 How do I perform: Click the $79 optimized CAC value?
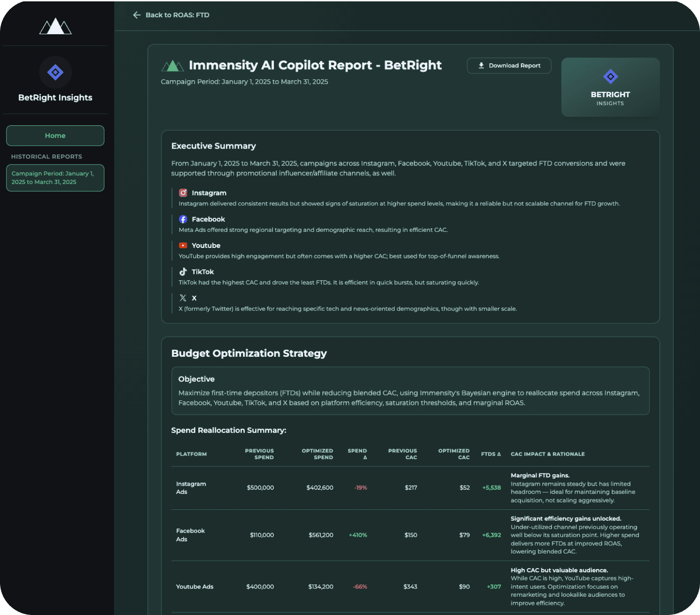[464, 535]
